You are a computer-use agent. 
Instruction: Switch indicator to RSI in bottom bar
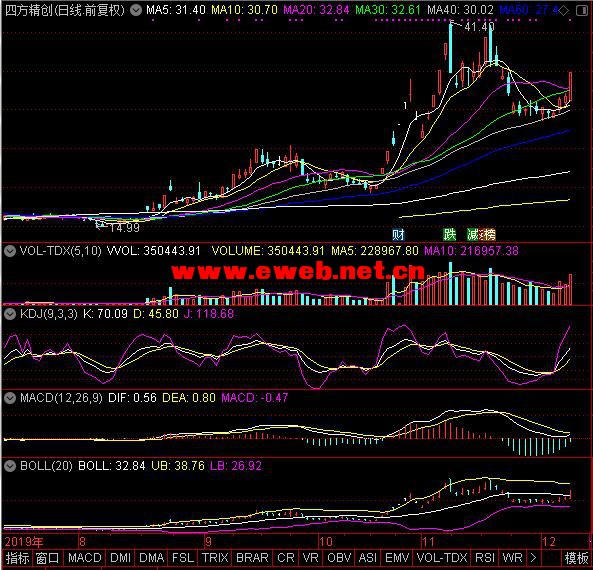pyautogui.click(x=484, y=558)
